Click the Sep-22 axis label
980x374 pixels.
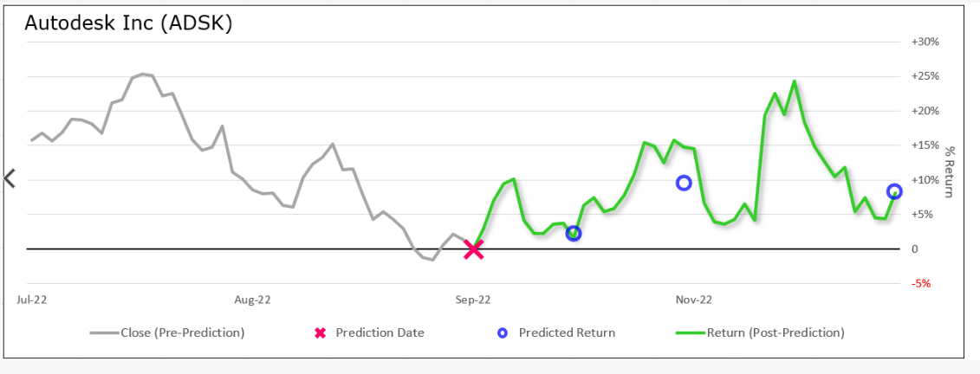[473, 300]
